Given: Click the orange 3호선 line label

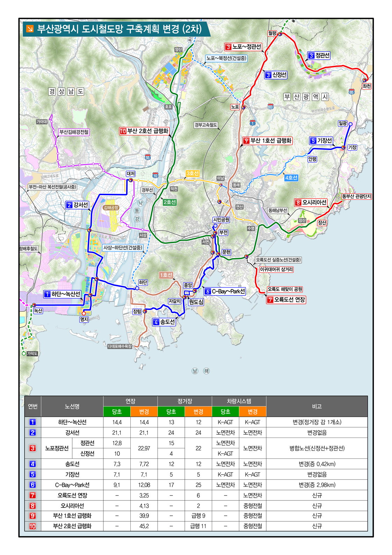Looking at the screenshot, I should point(193,173).
